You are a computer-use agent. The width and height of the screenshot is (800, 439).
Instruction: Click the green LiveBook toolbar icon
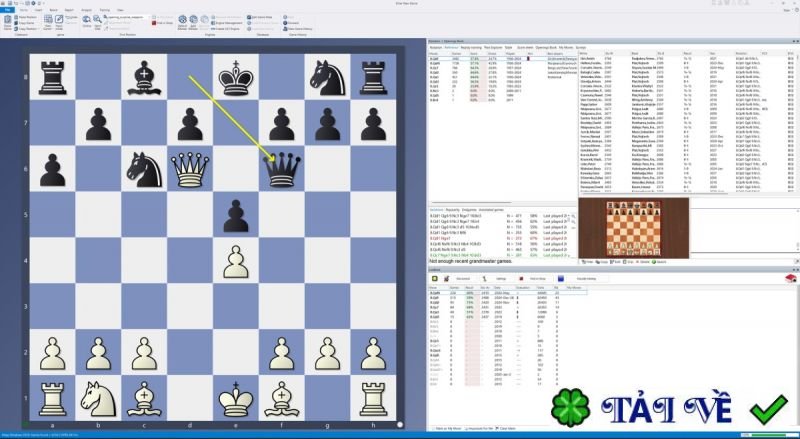435,279
